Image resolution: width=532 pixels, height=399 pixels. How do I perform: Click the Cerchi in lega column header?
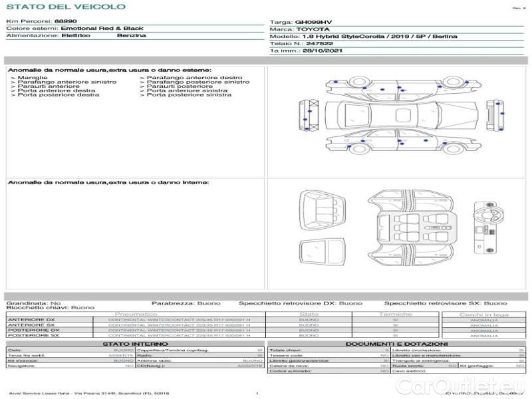click(x=483, y=314)
